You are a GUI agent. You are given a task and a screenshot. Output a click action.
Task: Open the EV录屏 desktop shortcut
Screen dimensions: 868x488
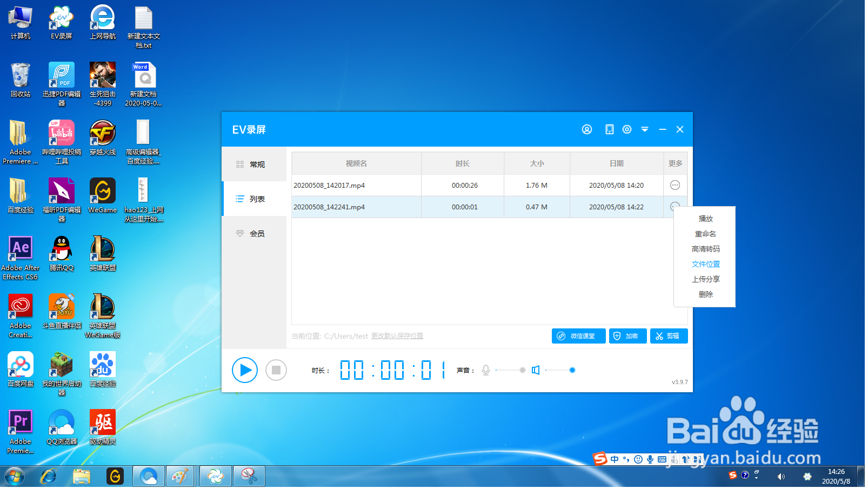(x=62, y=23)
